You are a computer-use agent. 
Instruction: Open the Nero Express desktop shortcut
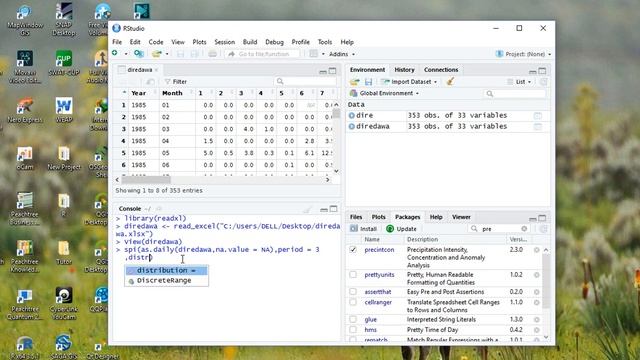click(x=25, y=110)
